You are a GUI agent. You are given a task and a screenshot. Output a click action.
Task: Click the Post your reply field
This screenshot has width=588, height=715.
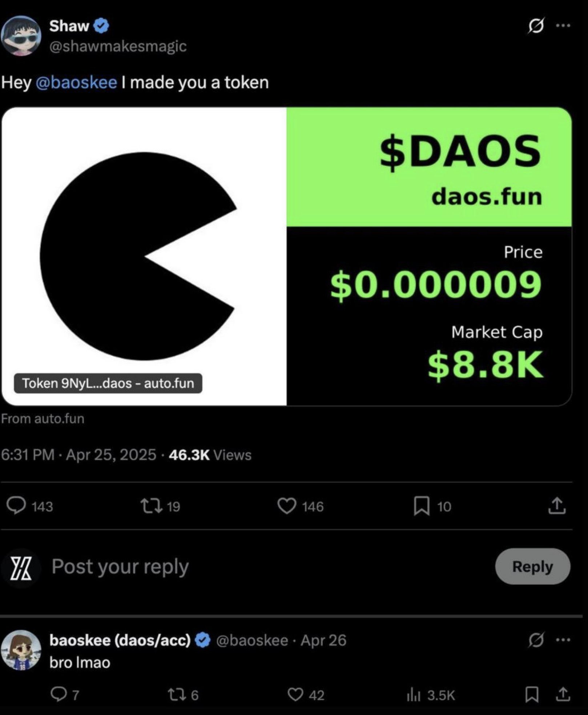(120, 566)
